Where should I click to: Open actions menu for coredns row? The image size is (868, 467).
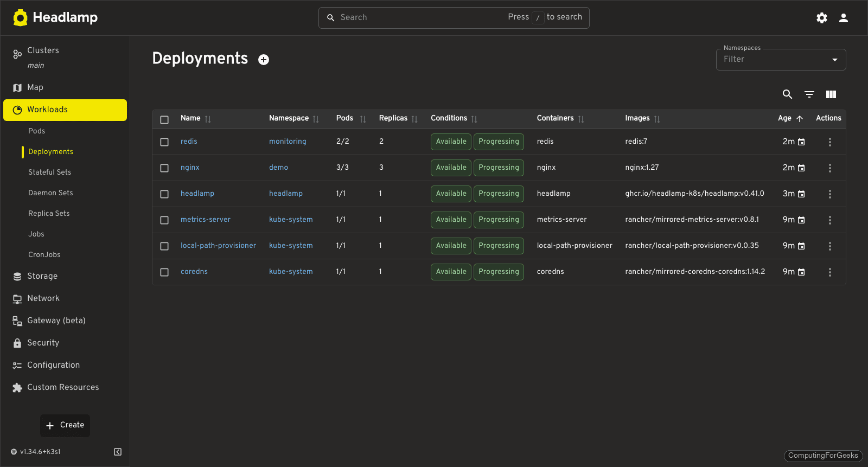pyautogui.click(x=830, y=272)
